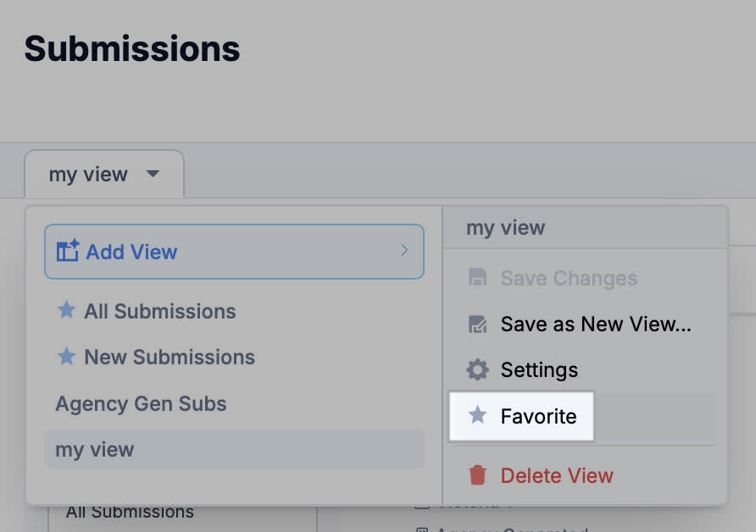Switch to the Agency Gen Subs view

pos(141,403)
